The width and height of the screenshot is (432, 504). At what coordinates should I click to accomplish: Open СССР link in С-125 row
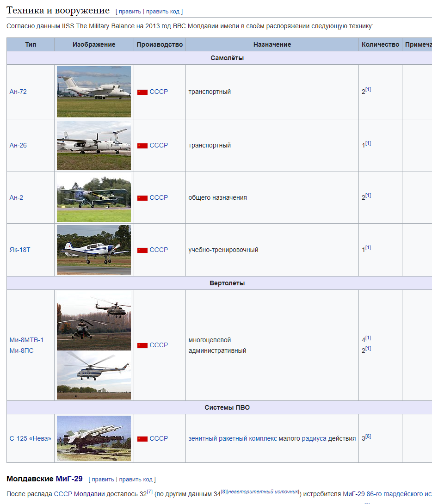pyautogui.click(x=159, y=438)
